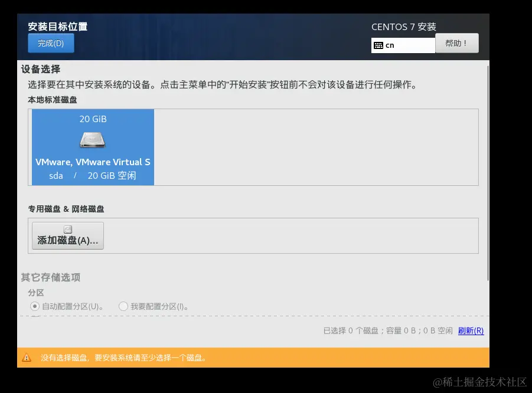Click the keyboard layout icon
This screenshot has width=532, height=393.
[x=378, y=45]
